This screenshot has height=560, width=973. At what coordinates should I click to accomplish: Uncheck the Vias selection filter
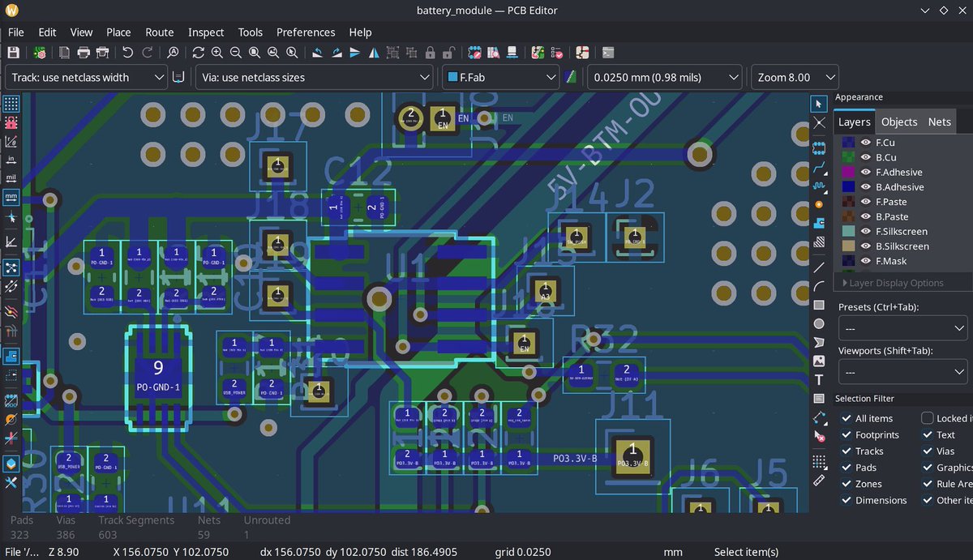928,451
